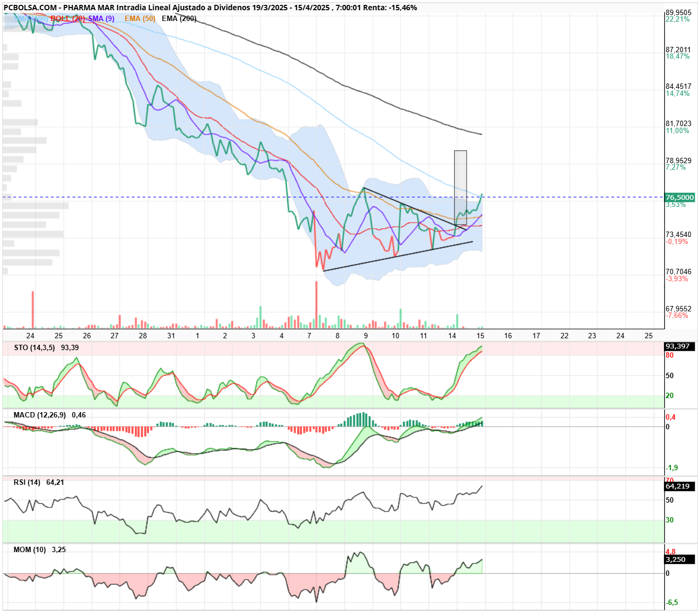Image resolution: width=700 pixels, height=613 pixels.
Task: Click the MOM (10) indicator label
Action: (x=30, y=549)
